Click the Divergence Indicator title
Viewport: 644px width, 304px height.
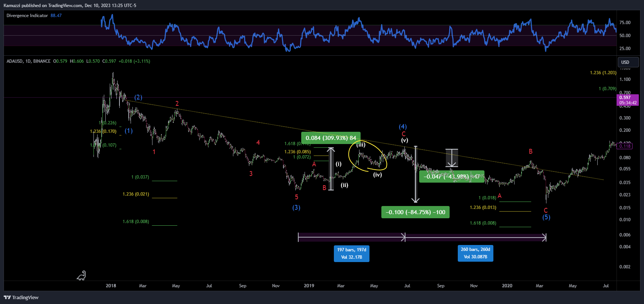(27, 16)
